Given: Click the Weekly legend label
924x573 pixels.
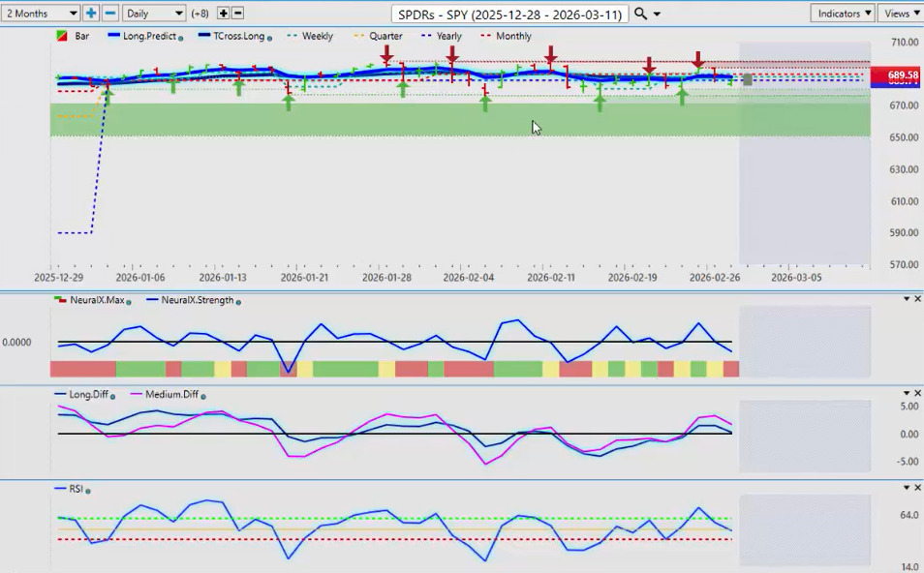Looking at the screenshot, I should pos(317,36).
